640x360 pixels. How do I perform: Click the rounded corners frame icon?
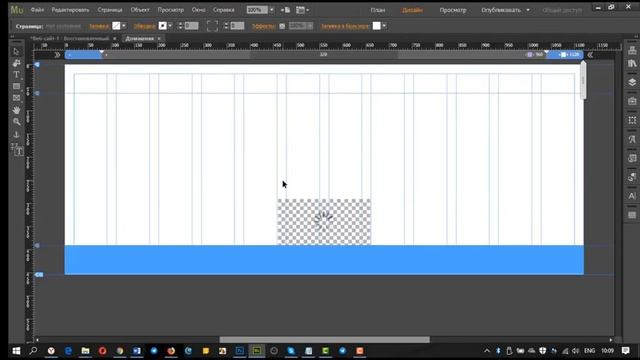point(212,26)
